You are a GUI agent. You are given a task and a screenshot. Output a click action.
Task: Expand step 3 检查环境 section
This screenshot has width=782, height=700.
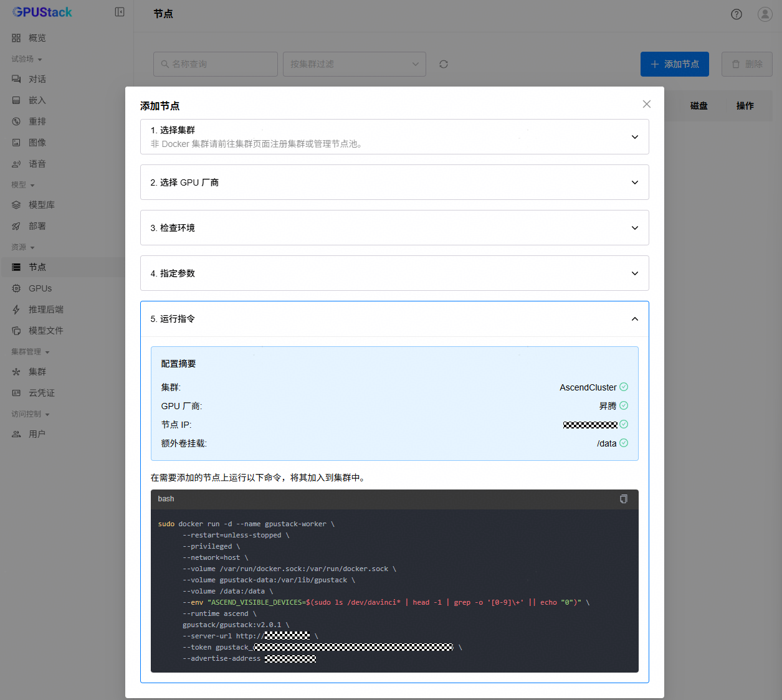634,228
